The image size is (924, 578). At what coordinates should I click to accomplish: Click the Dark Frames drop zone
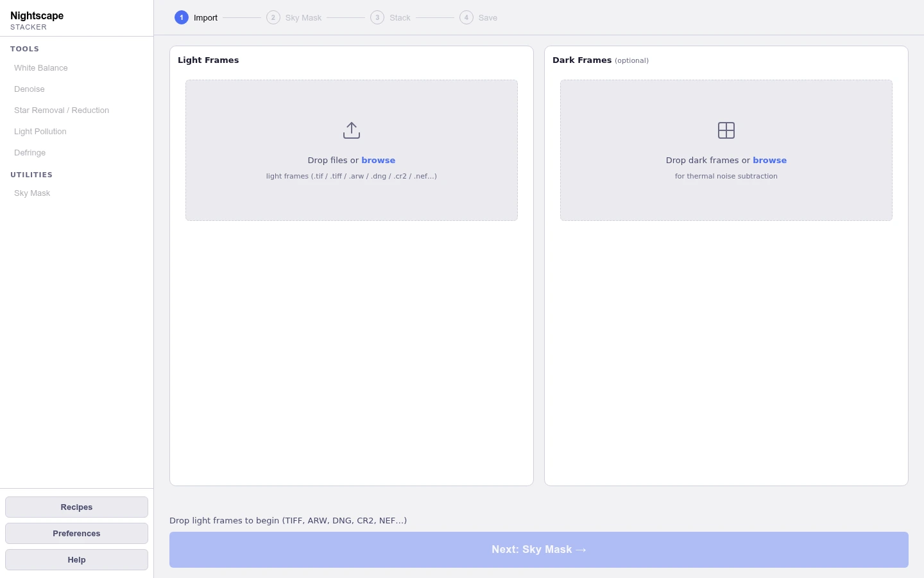(726, 150)
